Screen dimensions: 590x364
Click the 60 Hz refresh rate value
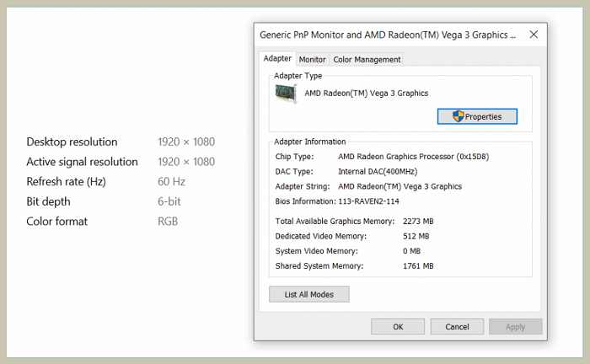tap(172, 182)
